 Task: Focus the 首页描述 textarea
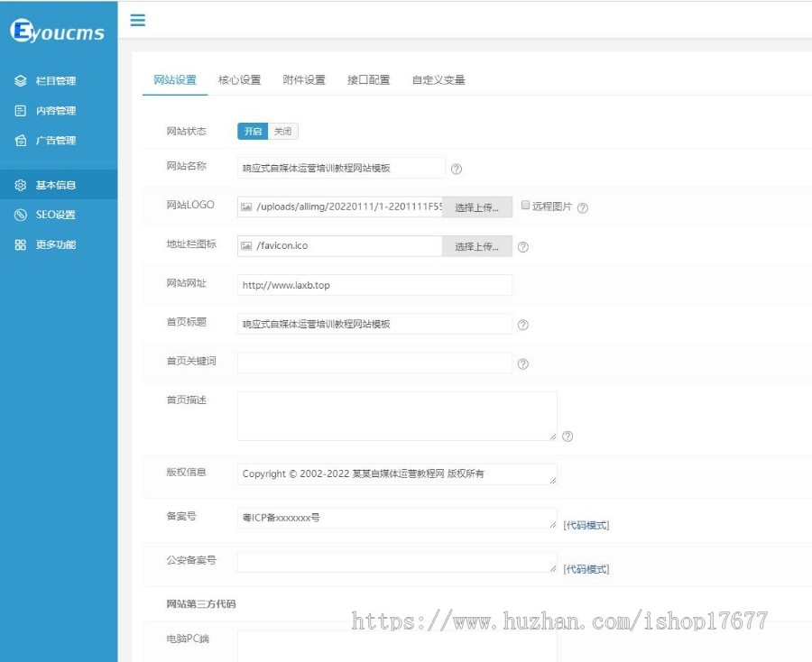[397, 416]
